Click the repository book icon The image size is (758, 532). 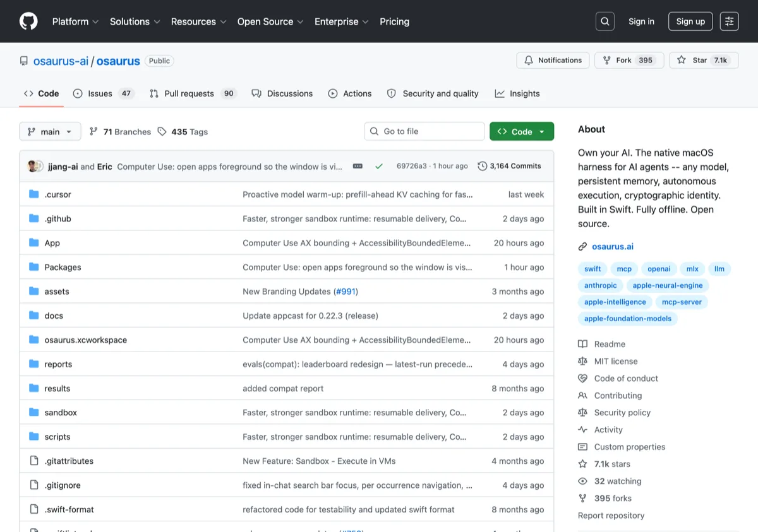(x=24, y=61)
